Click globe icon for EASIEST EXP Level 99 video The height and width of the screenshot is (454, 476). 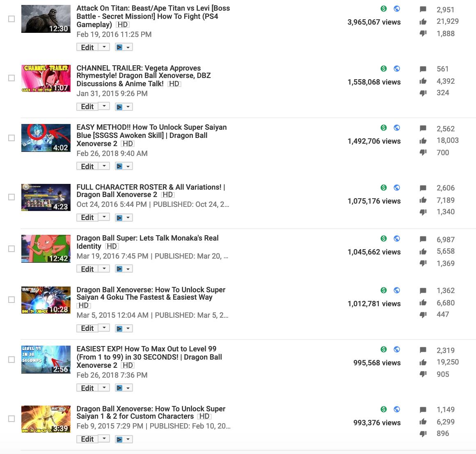click(x=397, y=349)
